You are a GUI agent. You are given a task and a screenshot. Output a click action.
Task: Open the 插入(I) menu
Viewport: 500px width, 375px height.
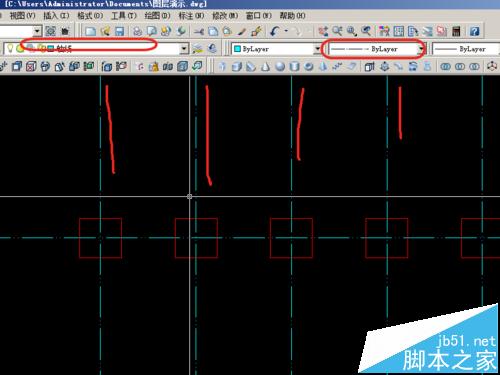click(x=56, y=15)
